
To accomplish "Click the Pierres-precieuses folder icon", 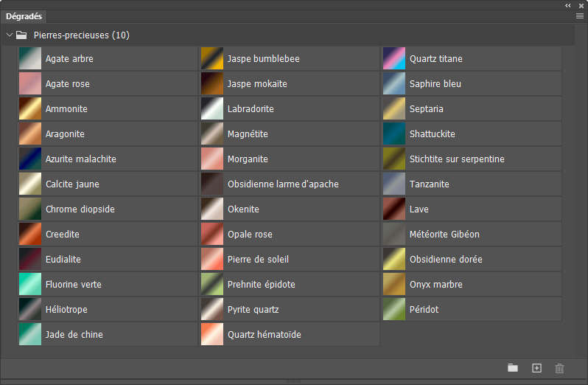I will pyautogui.click(x=21, y=35).
